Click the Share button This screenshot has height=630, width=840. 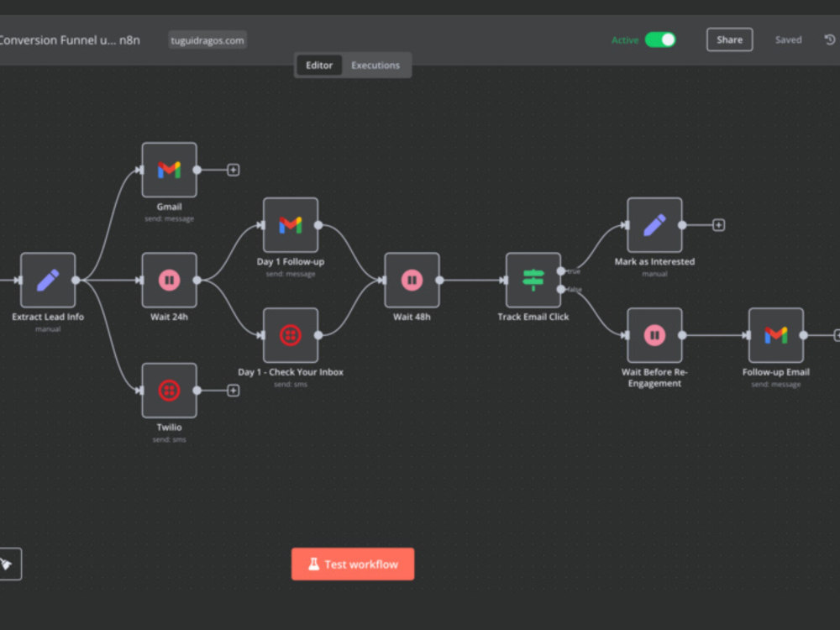[x=730, y=39]
